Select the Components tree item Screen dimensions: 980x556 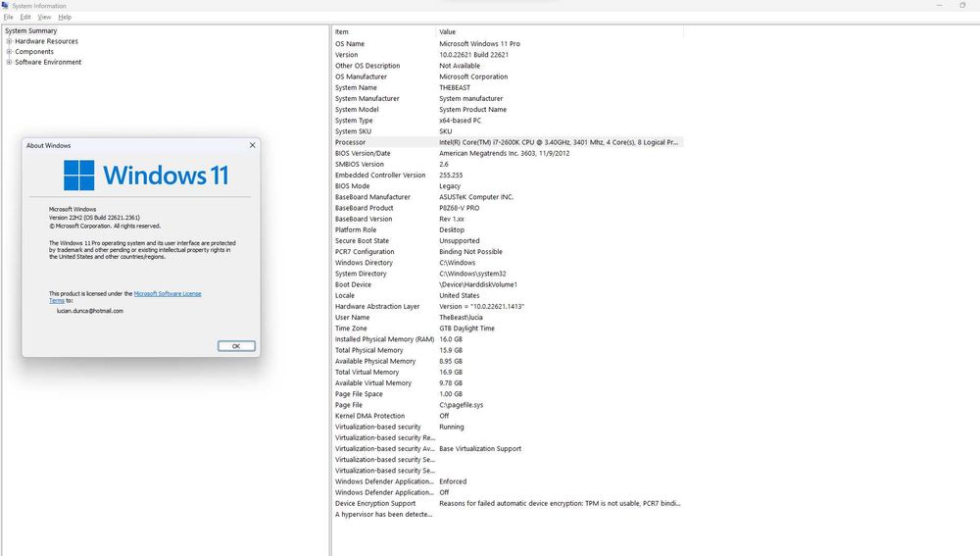[34, 52]
